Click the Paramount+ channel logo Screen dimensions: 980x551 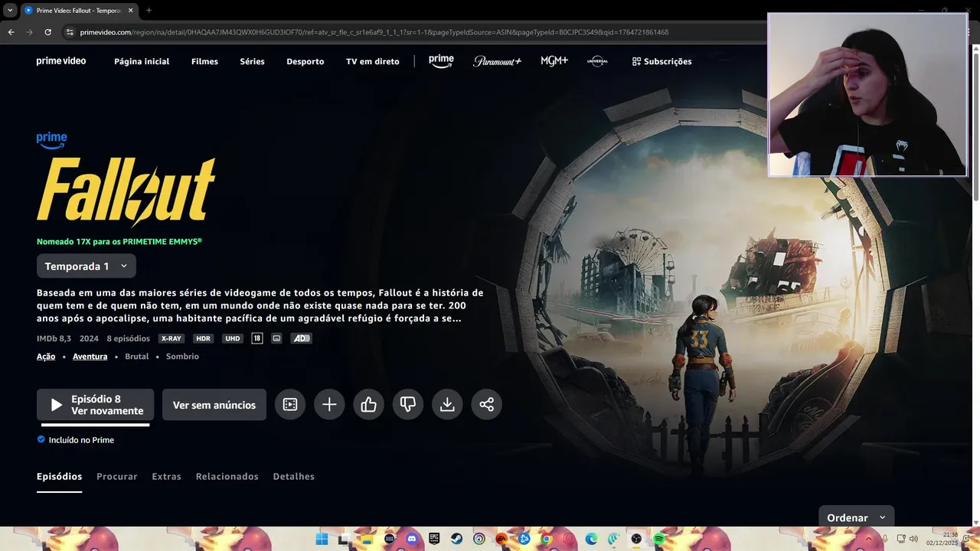tap(497, 61)
